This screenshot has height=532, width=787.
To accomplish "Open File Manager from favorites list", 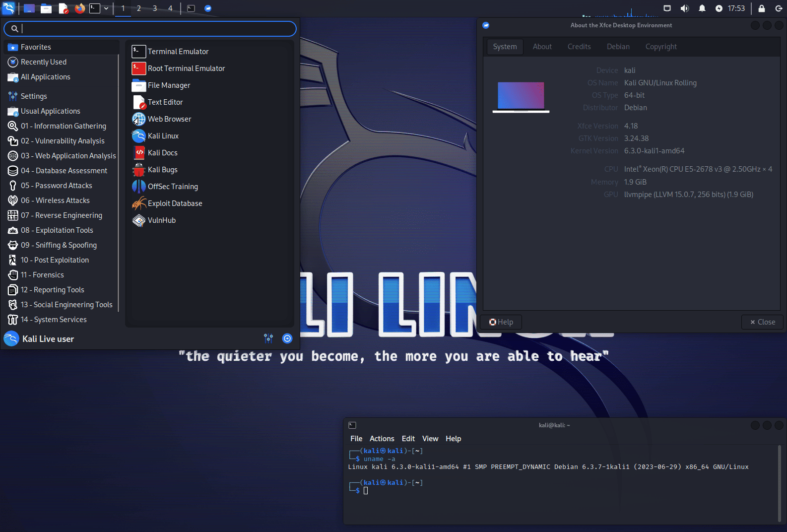I will [x=209, y=85].
